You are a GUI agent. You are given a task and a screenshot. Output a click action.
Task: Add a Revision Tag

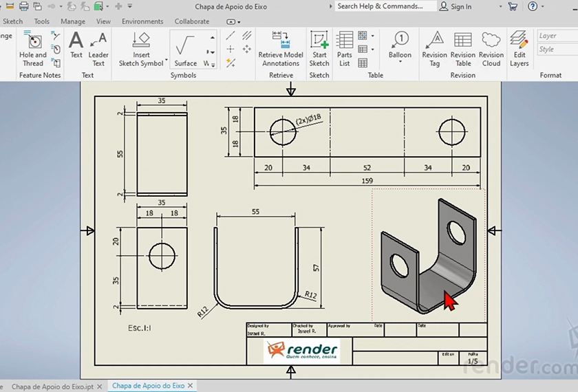pos(434,48)
